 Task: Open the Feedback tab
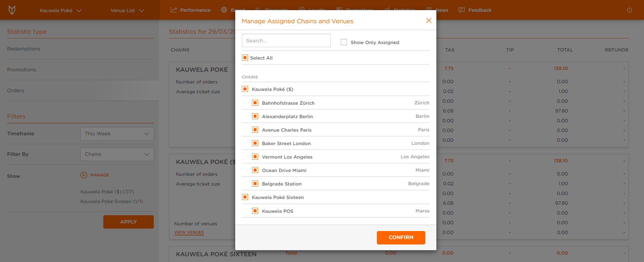coord(475,10)
